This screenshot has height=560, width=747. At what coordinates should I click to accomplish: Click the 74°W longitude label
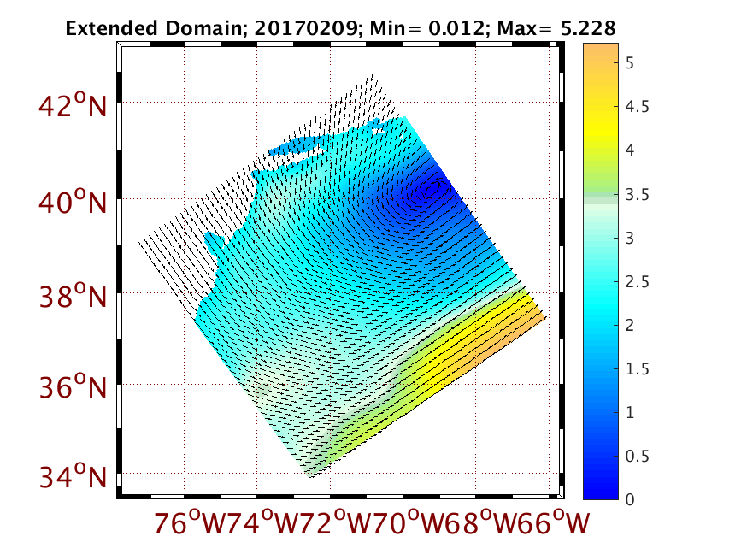click(263, 522)
